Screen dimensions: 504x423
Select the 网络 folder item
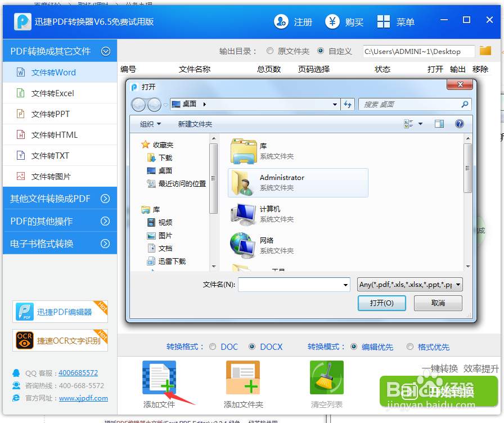pyautogui.click(x=298, y=246)
